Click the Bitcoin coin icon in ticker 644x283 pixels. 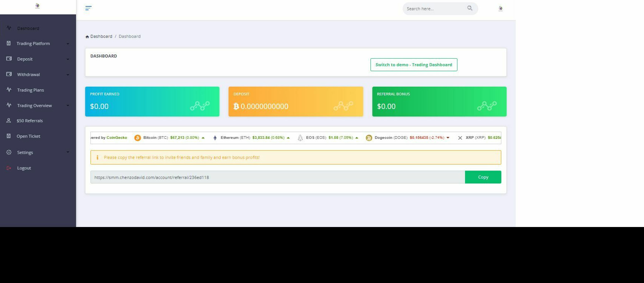point(137,138)
